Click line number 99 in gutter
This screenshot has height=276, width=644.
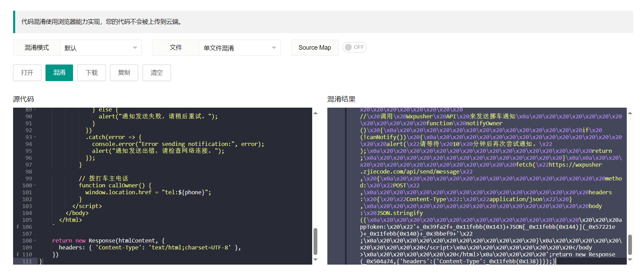(x=29, y=179)
